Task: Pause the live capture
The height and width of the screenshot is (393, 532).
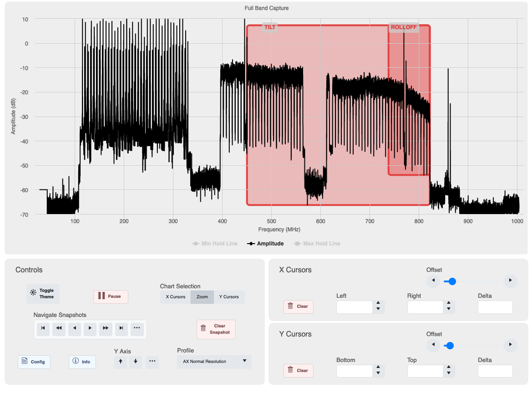Action: click(111, 296)
